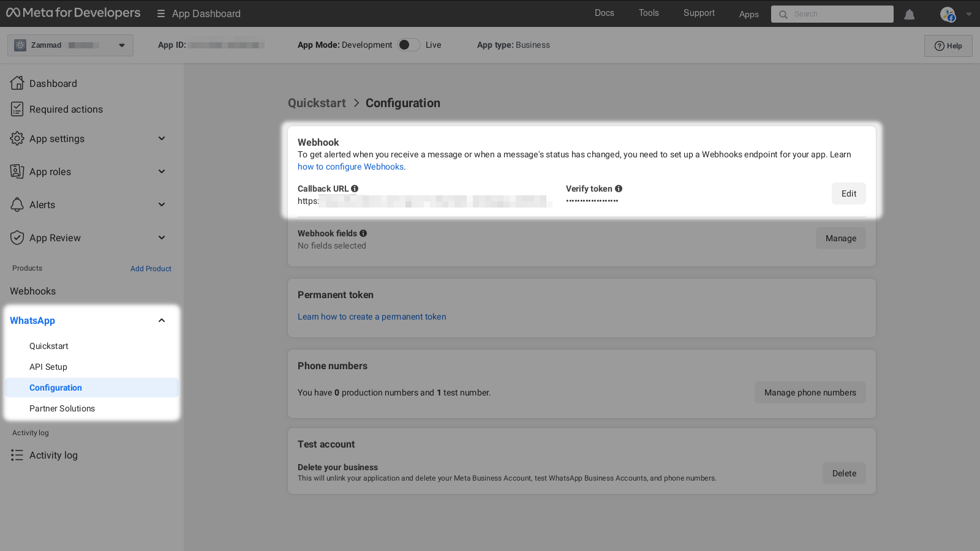The height and width of the screenshot is (551, 980).
Task: Click the Add Product link
Action: coord(151,269)
